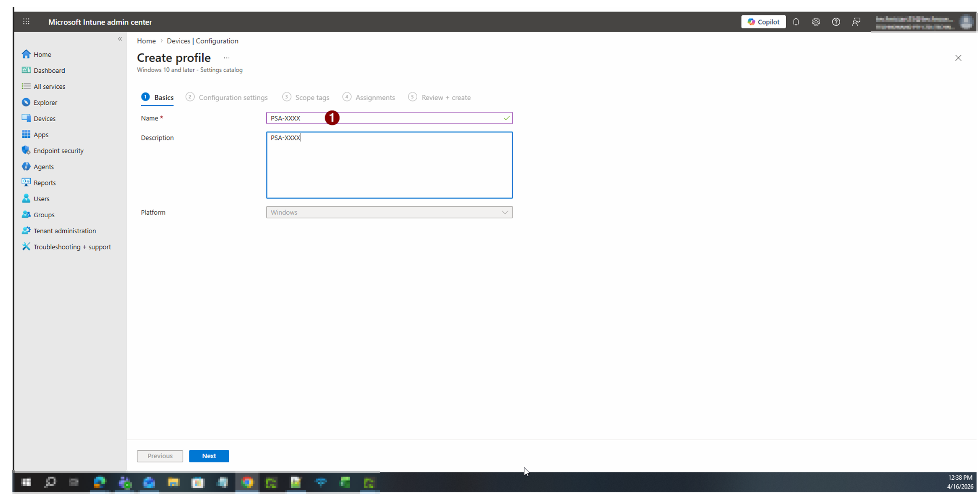980x495 pixels.
Task: Click the Previous button
Action: point(160,456)
